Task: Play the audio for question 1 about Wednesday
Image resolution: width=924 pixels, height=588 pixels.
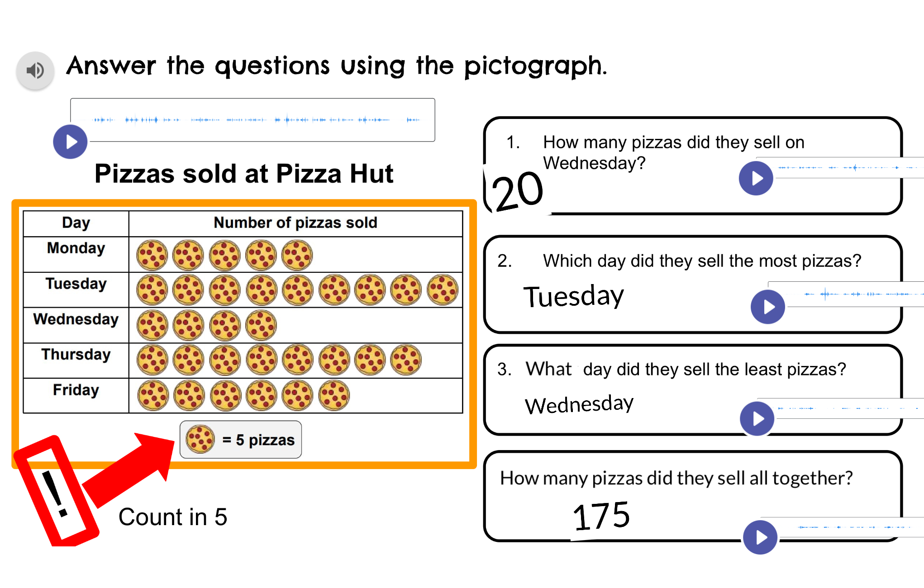Action: click(756, 178)
